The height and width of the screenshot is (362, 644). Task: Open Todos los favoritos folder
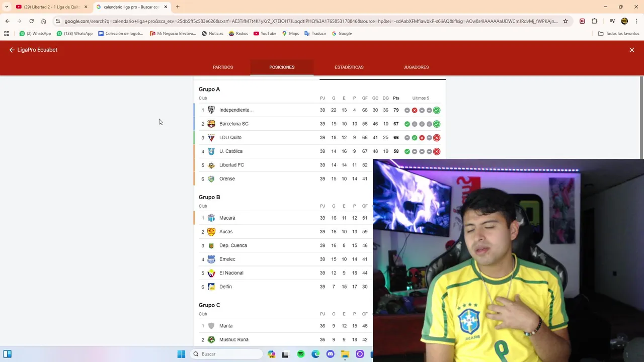click(x=618, y=34)
